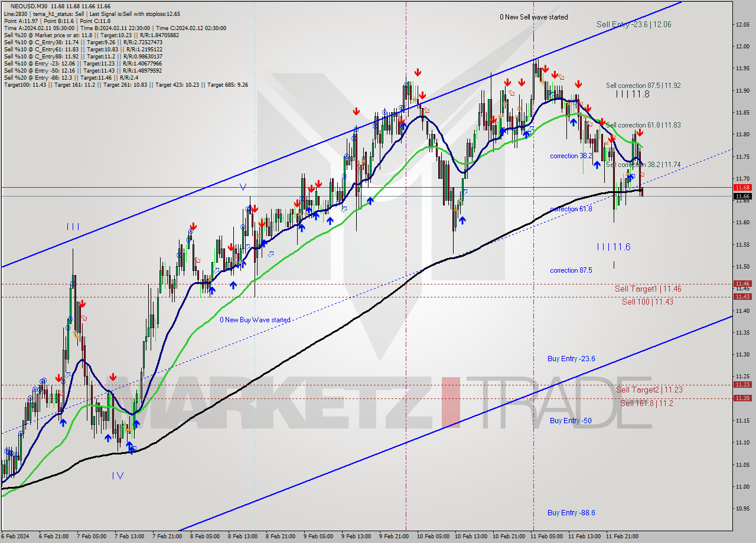Image resolution: width=756 pixels, height=543 pixels.
Task: Click the red 11.43 price tag
Action: pos(742,296)
